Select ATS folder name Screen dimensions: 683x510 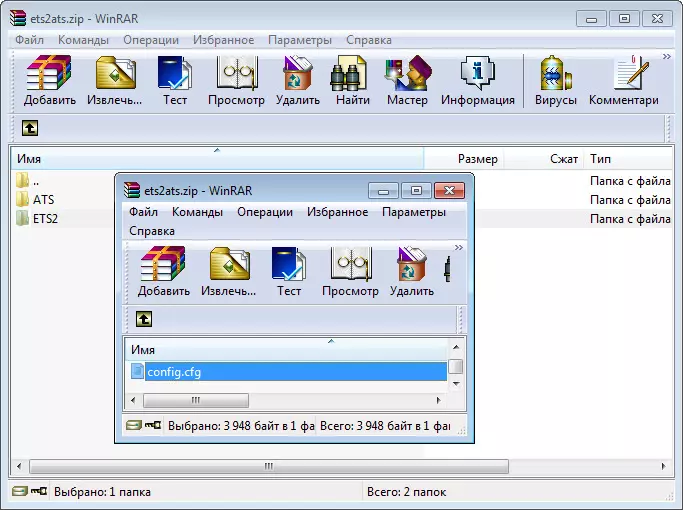pyautogui.click(x=44, y=199)
